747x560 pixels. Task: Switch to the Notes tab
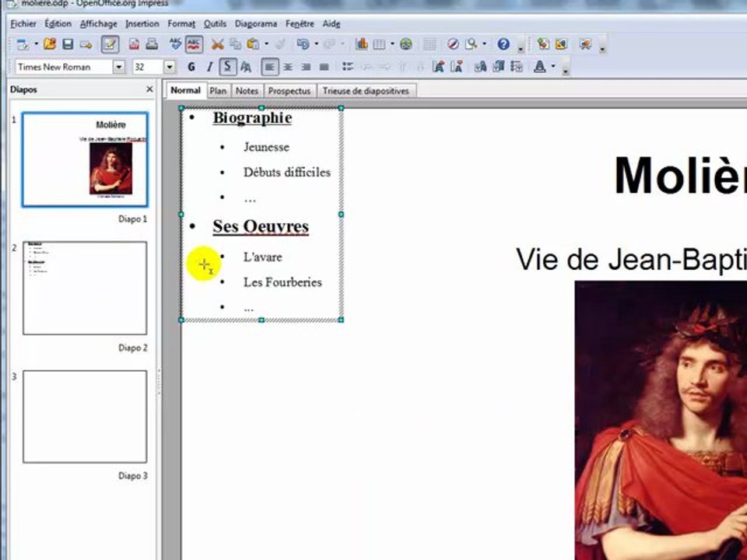(x=247, y=90)
